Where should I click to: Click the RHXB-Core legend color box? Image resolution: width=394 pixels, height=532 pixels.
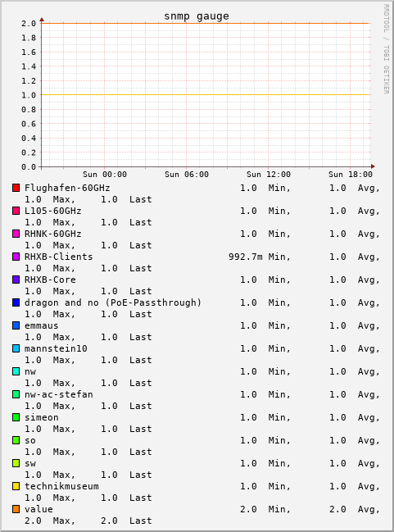tap(16, 280)
